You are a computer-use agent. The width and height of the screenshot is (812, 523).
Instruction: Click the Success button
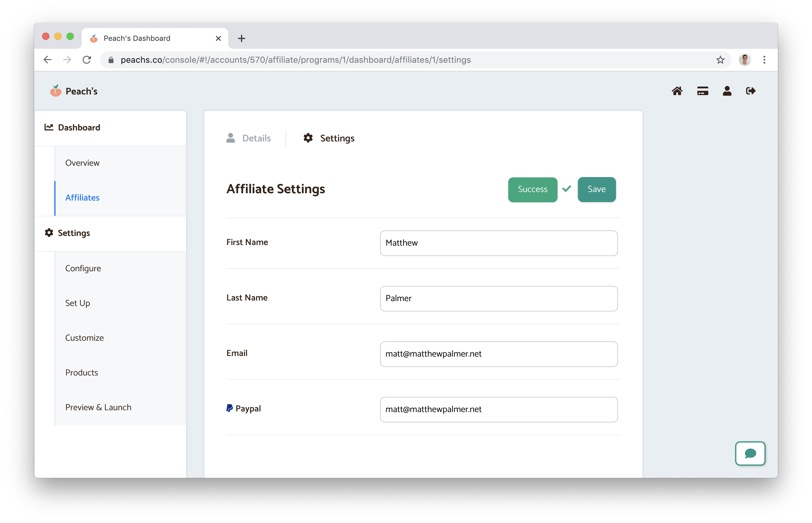pyautogui.click(x=532, y=189)
